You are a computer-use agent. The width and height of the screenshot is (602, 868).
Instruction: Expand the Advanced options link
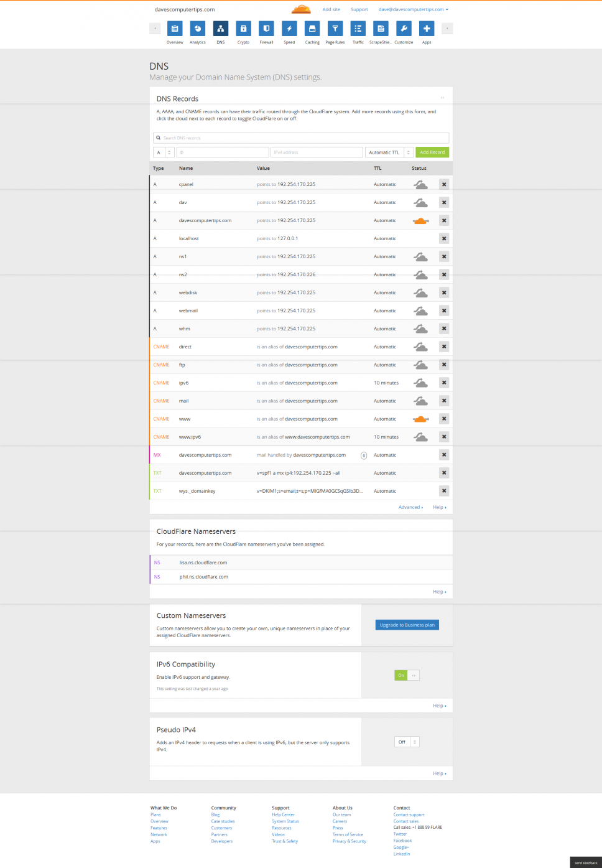pos(410,507)
